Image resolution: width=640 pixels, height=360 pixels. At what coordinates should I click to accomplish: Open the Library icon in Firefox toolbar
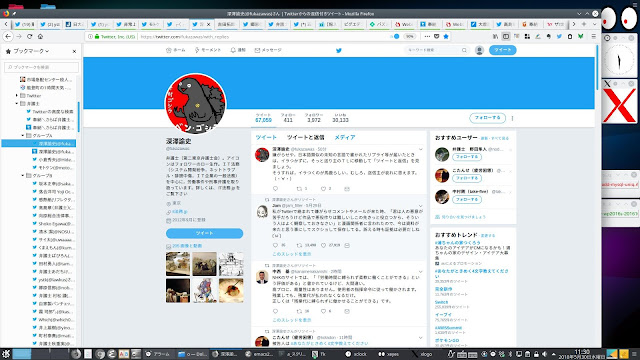point(495,36)
